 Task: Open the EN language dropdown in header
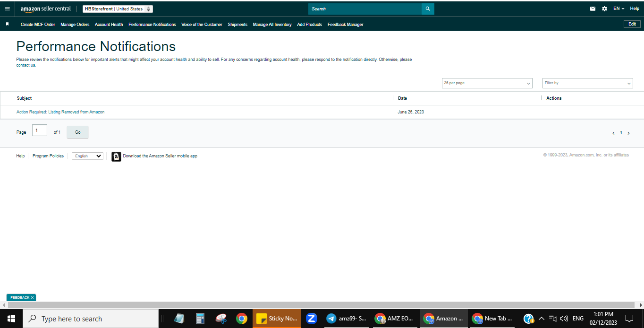[619, 9]
